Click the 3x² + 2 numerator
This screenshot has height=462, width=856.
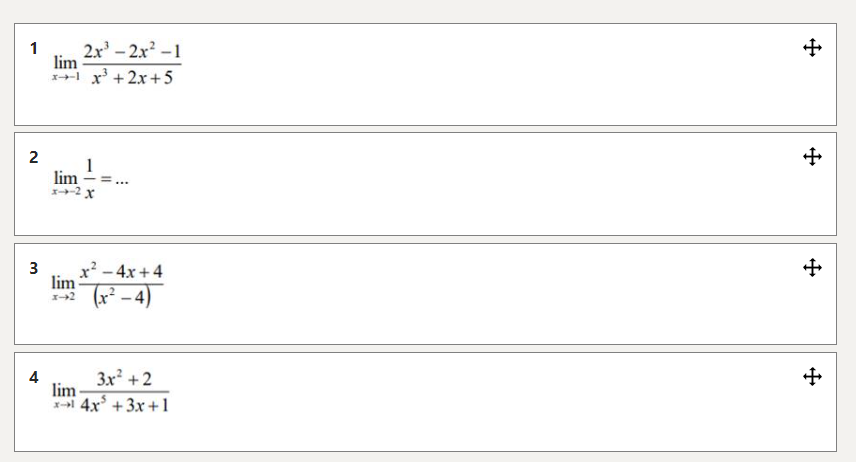124,379
